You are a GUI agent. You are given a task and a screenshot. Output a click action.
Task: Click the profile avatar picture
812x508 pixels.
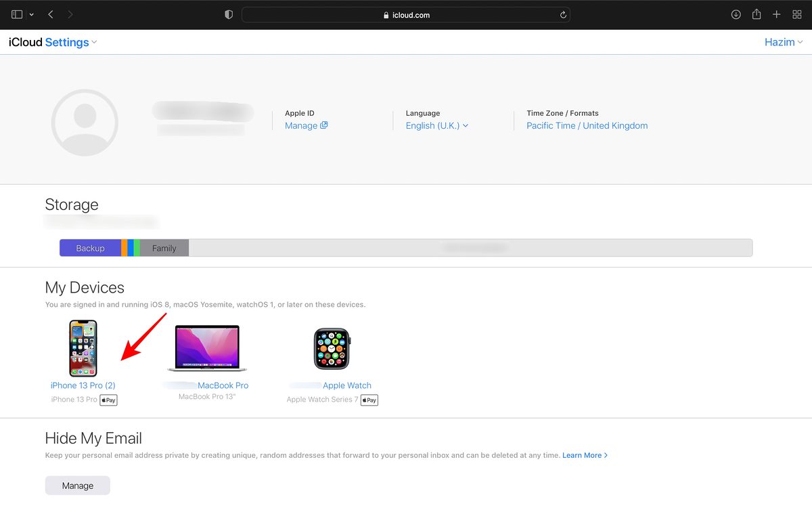pyautogui.click(x=85, y=123)
